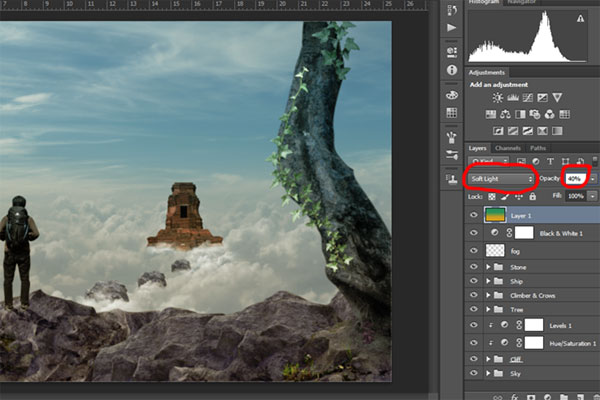Select the Levels 1 layer mask thumbnail
600x400 pixels.
click(533, 325)
